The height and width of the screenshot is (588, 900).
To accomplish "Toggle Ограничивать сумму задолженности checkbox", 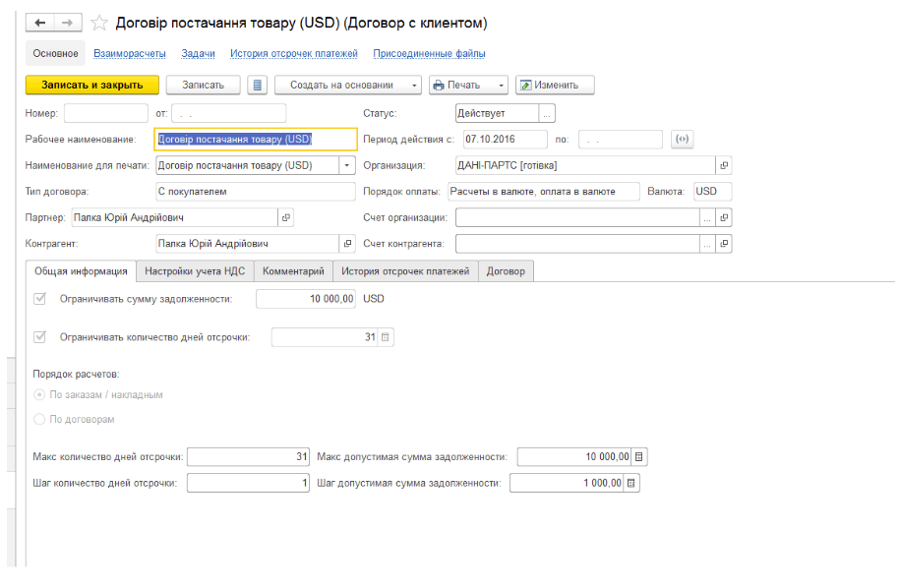I will pos(40,298).
